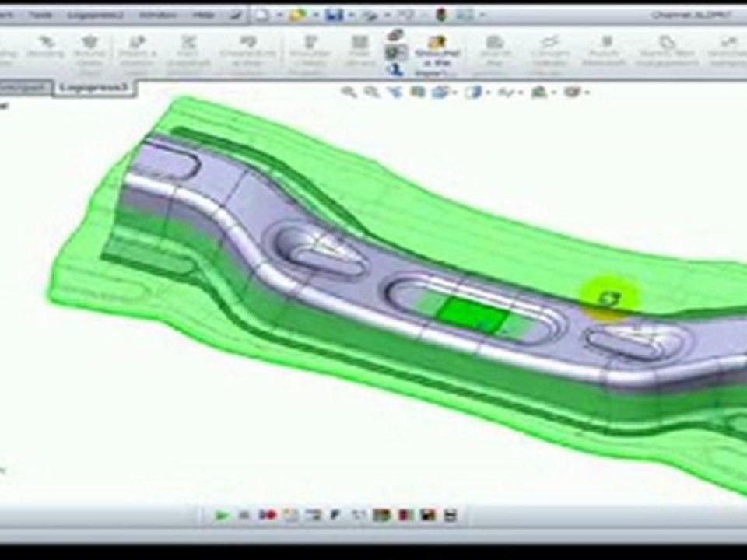
Task: Open the Logopress3 menu in menu bar
Action: pyautogui.click(x=95, y=16)
